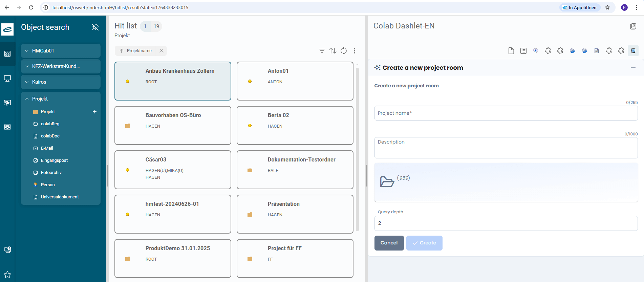Select the blank document dashlet icon
The height and width of the screenshot is (282, 644).
pyautogui.click(x=511, y=51)
